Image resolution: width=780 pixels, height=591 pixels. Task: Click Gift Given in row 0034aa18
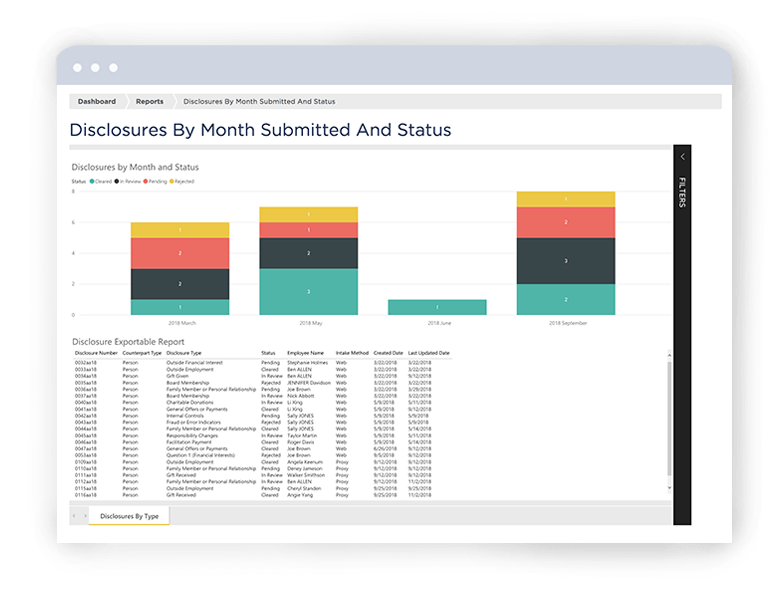(x=177, y=376)
